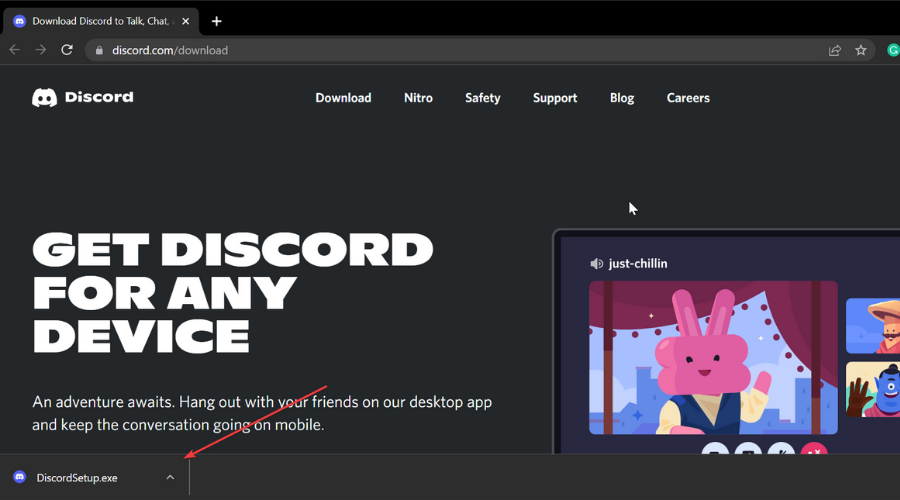Viewport: 900px width, 500px height.
Task: Open the Safety nav link
Action: [x=483, y=98]
